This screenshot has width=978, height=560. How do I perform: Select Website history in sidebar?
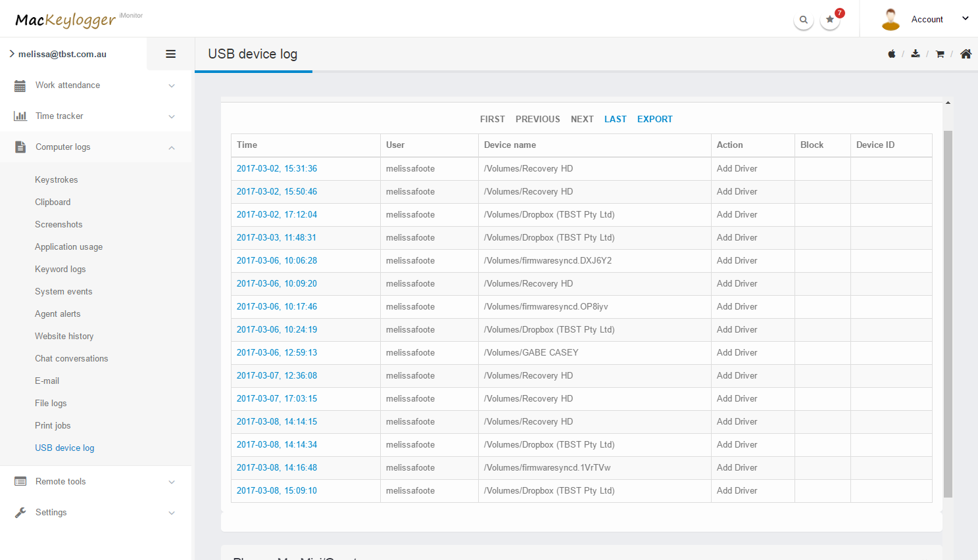pyautogui.click(x=64, y=337)
